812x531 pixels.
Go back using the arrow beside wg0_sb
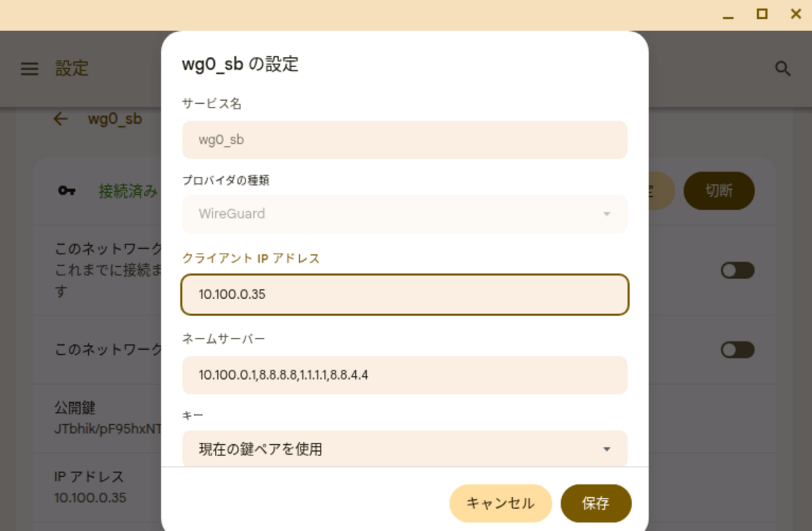click(x=61, y=119)
